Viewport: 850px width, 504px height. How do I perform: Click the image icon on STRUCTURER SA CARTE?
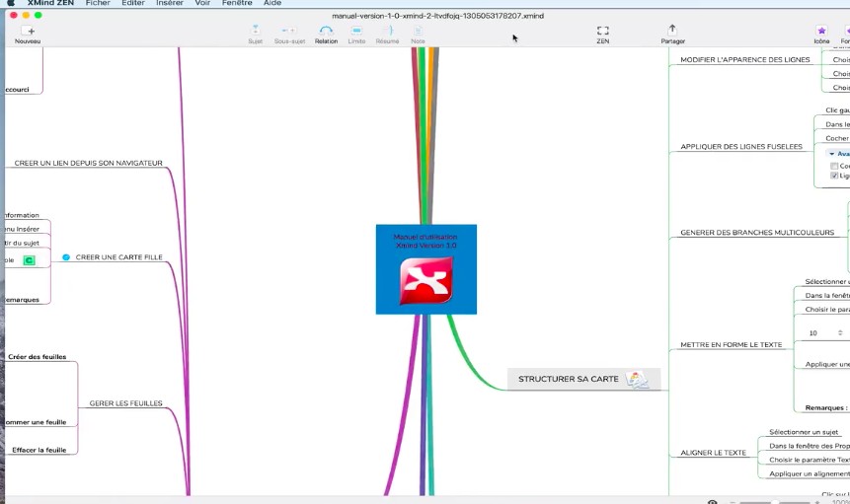click(x=637, y=380)
